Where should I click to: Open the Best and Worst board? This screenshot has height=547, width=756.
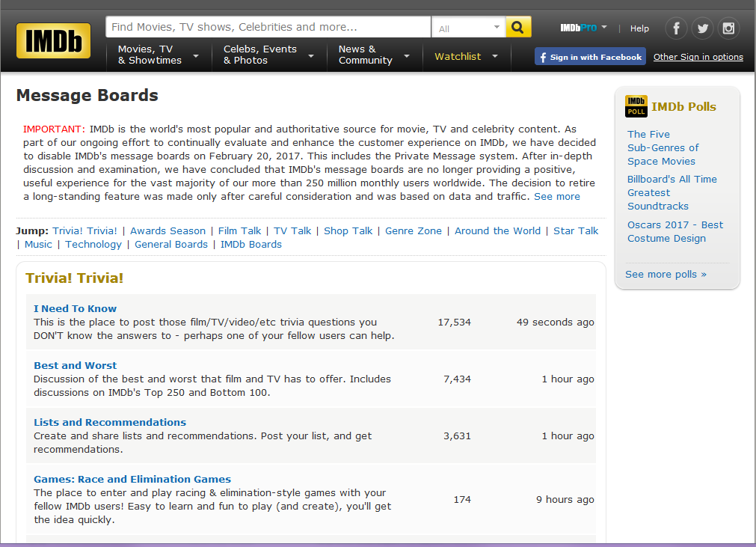[76, 365]
